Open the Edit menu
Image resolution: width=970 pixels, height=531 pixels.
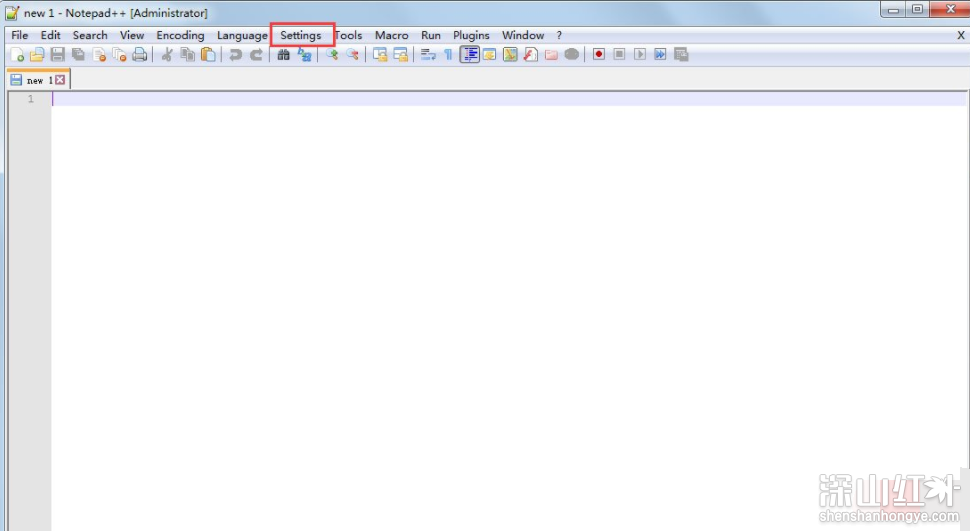click(x=51, y=35)
